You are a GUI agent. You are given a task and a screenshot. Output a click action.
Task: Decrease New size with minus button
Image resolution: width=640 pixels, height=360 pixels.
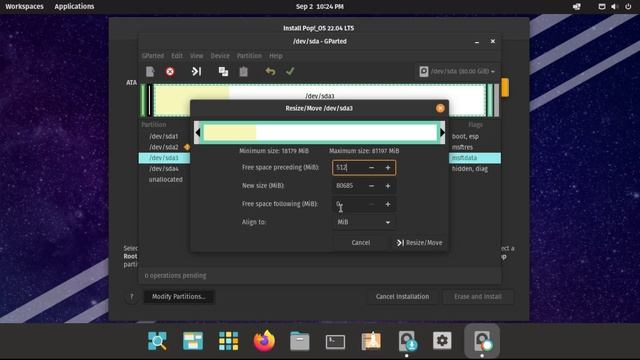371,186
